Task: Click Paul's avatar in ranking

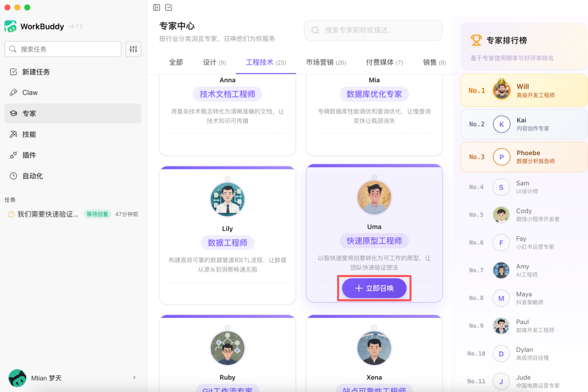Action: pos(501,326)
